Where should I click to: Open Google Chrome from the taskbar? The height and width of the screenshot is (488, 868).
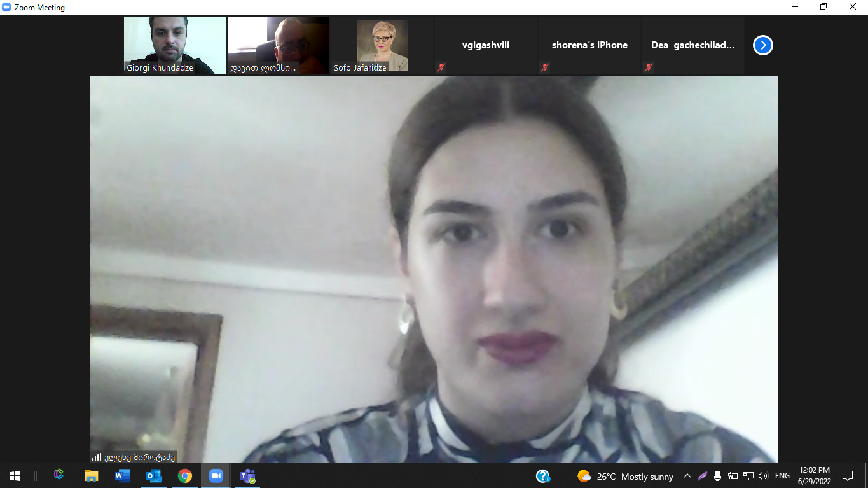(x=185, y=476)
